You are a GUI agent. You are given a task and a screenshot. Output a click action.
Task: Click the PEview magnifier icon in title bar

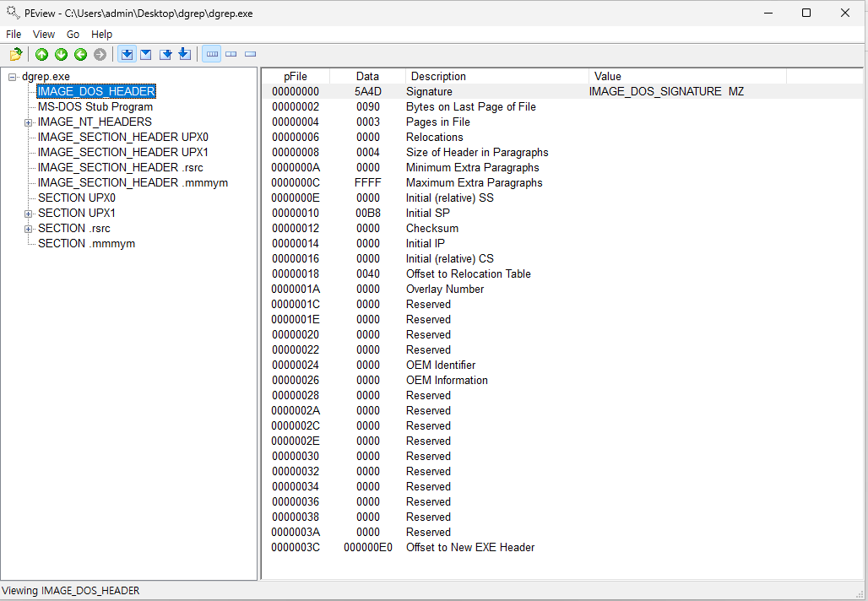(x=13, y=12)
